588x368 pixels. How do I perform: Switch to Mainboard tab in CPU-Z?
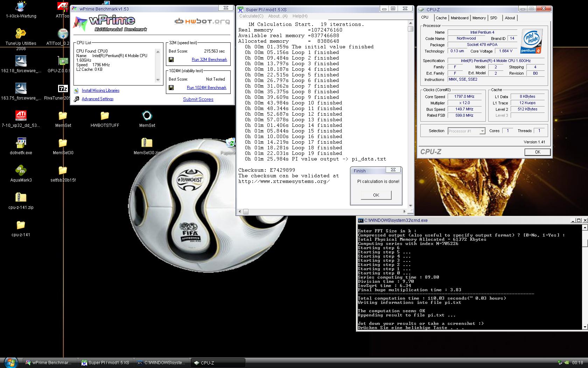point(460,18)
